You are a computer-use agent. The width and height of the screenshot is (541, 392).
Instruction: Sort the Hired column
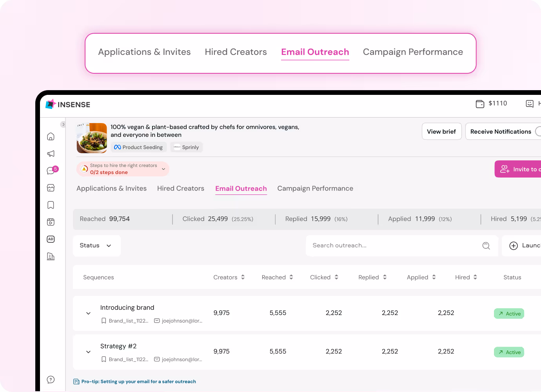click(476, 277)
